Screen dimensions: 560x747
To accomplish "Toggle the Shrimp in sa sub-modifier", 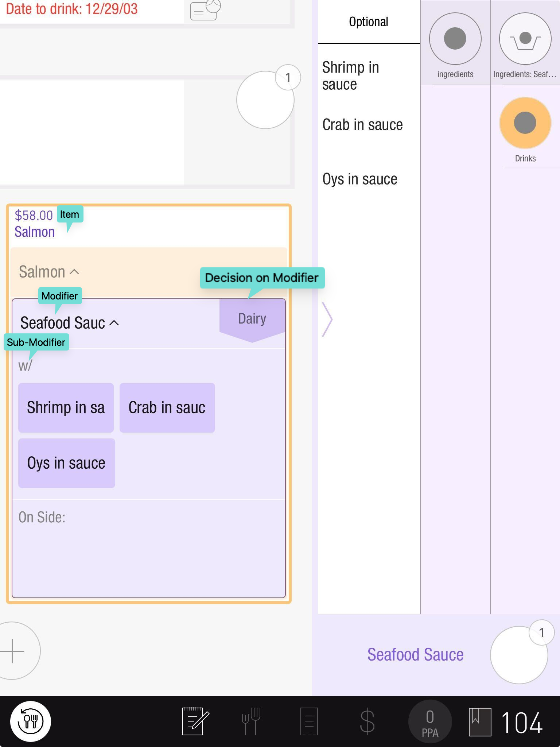I will (66, 408).
